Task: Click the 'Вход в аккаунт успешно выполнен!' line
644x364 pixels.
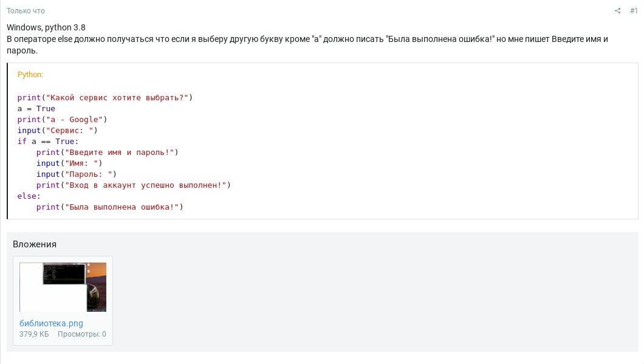Action: point(134,185)
